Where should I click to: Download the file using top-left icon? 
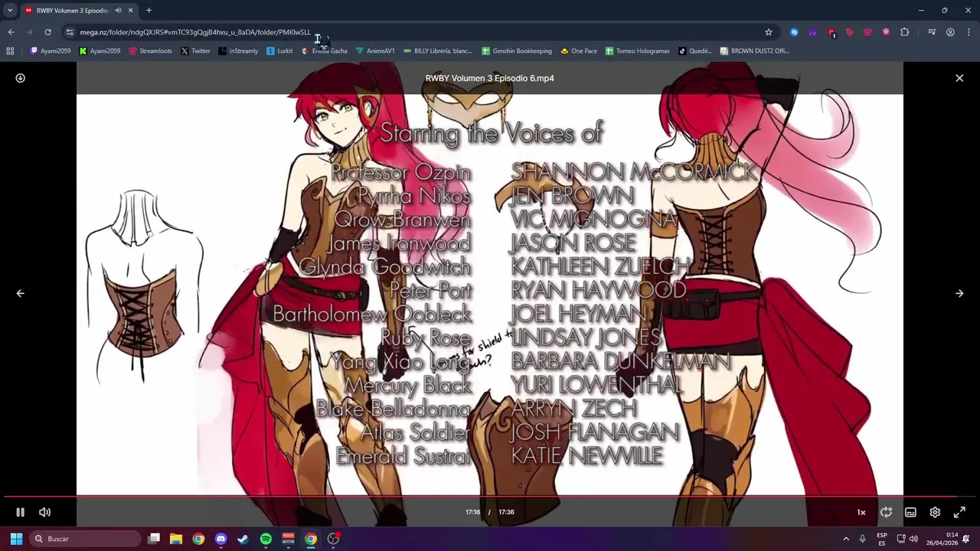click(x=21, y=78)
